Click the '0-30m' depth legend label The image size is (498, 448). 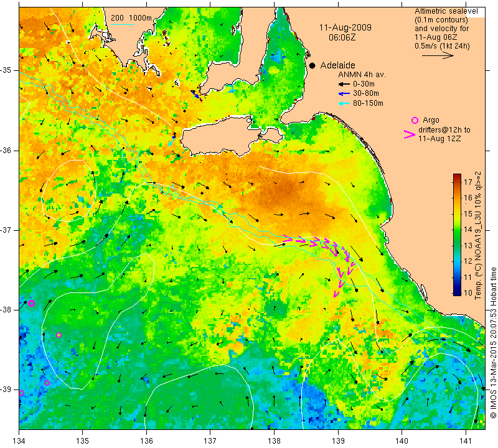(364, 84)
